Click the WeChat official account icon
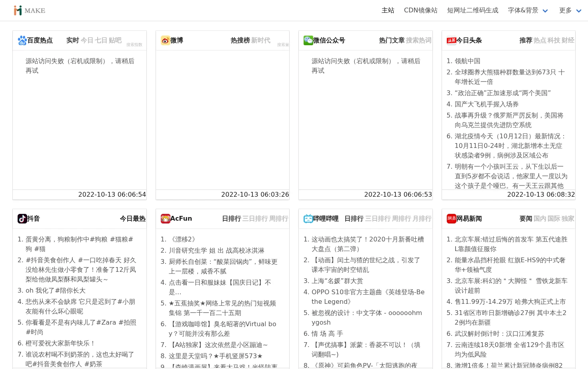Viewport: 588px width, 369px height. coord(308,40)
